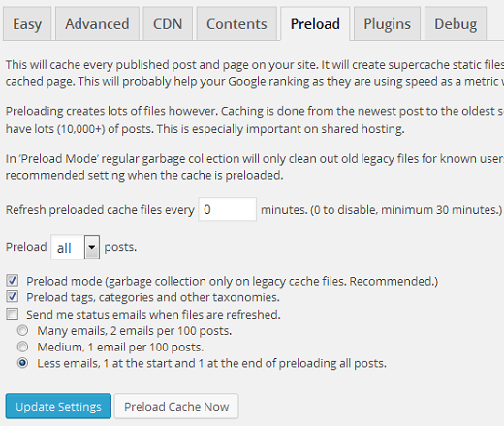Open the Plugins tab

387,23
